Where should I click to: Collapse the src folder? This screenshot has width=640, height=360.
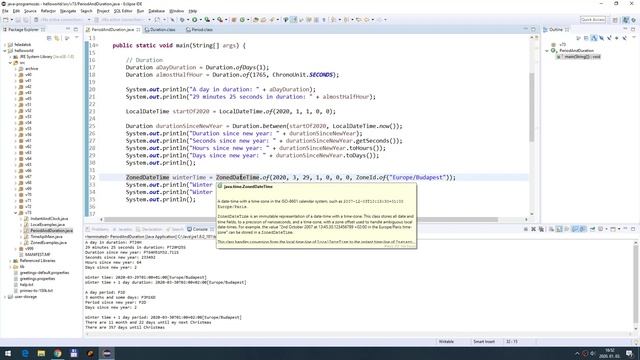tap(10, 63)
